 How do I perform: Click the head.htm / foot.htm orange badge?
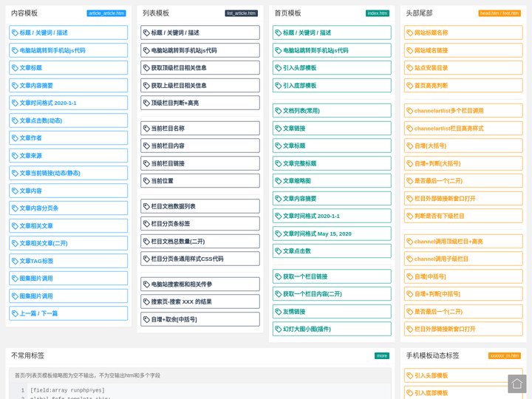point(499,13)
